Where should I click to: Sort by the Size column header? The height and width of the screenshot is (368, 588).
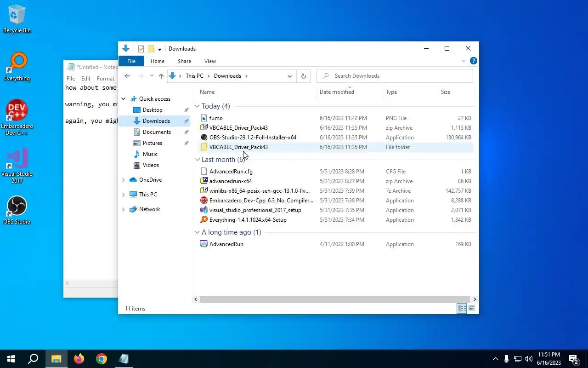pyautogui.click(x=456, y=92)
